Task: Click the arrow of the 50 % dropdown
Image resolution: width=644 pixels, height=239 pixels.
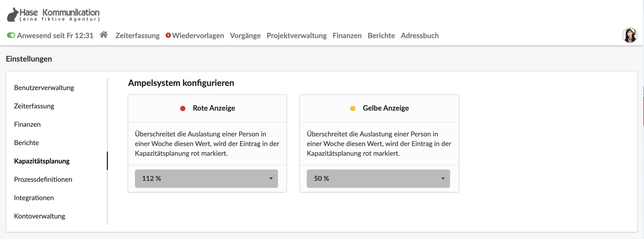Action: (443, 179)
